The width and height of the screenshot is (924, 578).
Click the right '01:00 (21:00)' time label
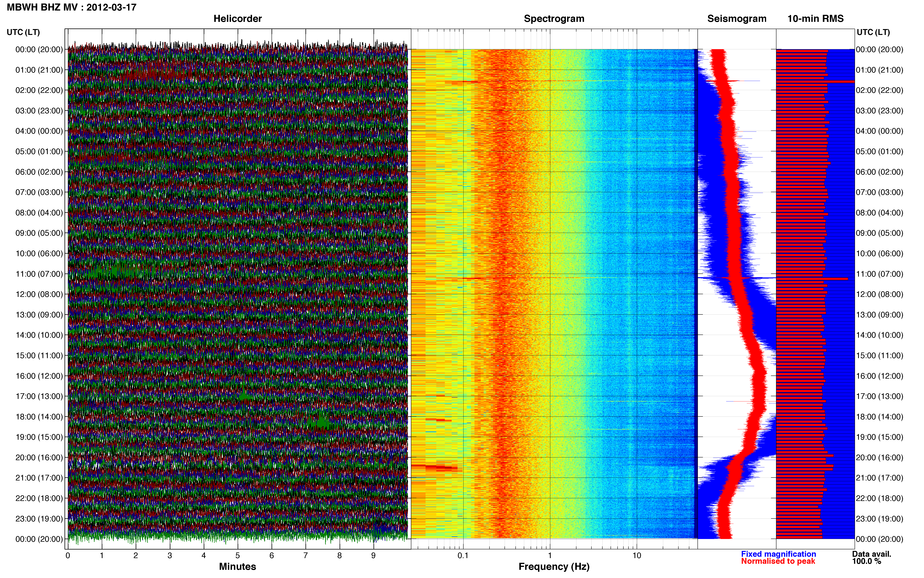880,70
